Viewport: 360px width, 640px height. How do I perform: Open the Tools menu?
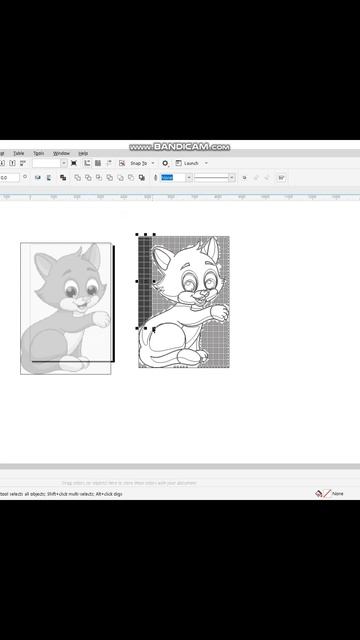39,153
